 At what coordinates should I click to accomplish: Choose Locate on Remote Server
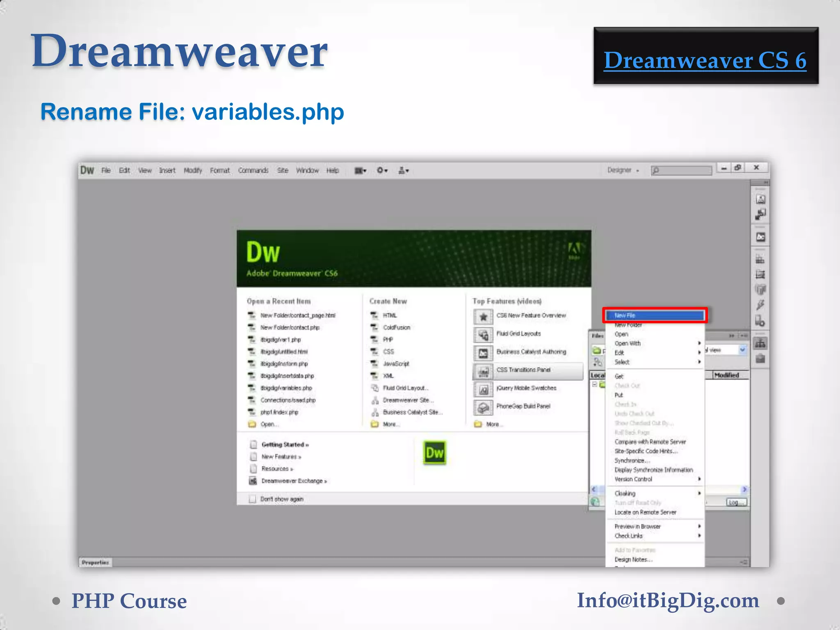click(656, 512)
